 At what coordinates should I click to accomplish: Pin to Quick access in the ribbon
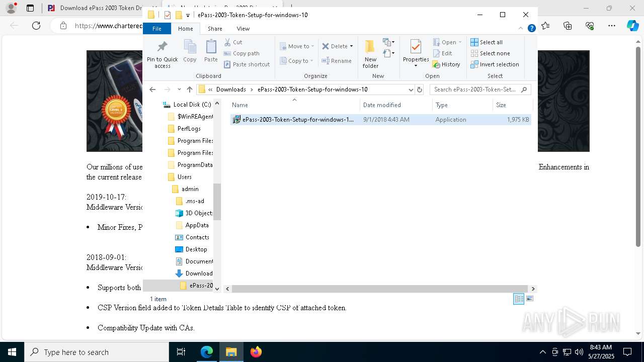click(162, 54)
